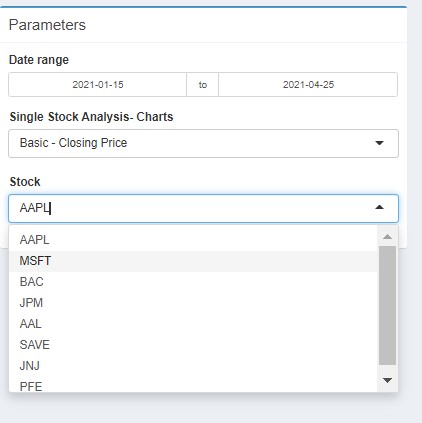
Task: Click the 'to' separator between dates
Action: coord(203,85)
